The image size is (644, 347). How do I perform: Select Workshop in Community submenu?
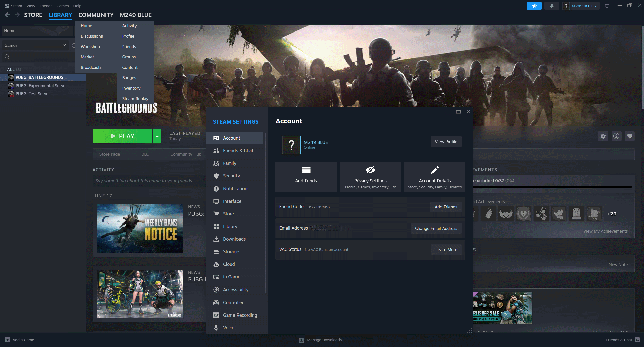(90, 47)
